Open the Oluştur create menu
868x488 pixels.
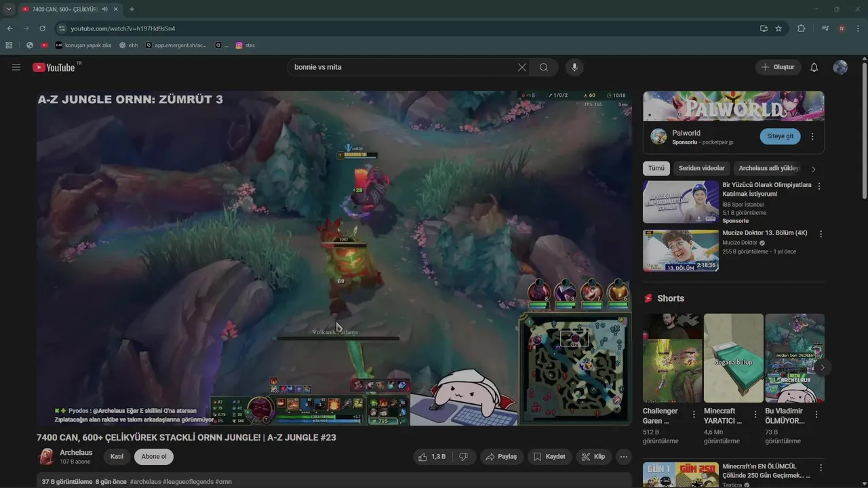[778, 67]
